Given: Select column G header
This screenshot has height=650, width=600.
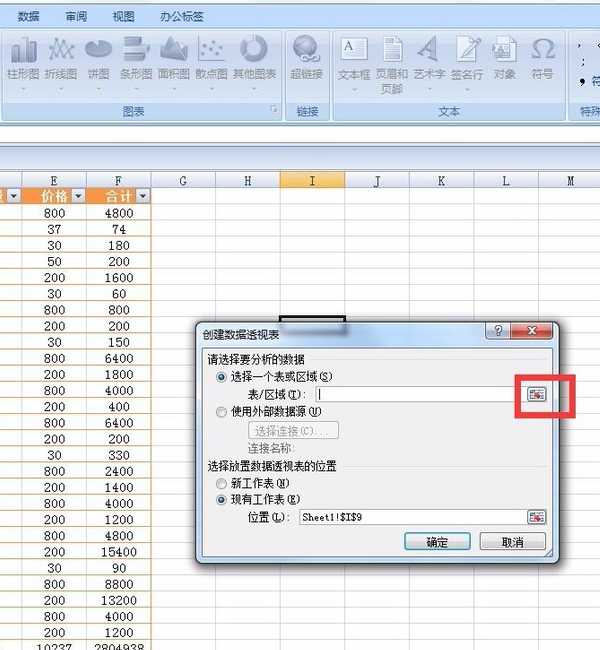Looking at the screenshot, I should tap(183, 181).
